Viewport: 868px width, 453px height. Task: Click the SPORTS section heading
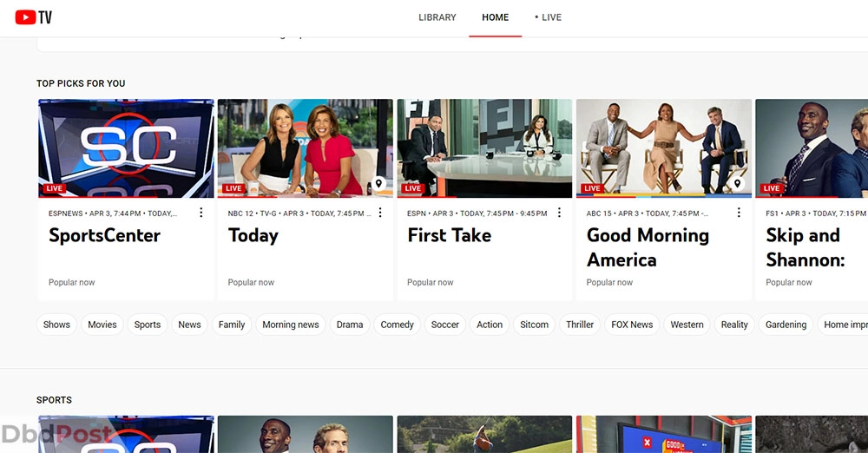pyautogui.click(x=54, y=400)
